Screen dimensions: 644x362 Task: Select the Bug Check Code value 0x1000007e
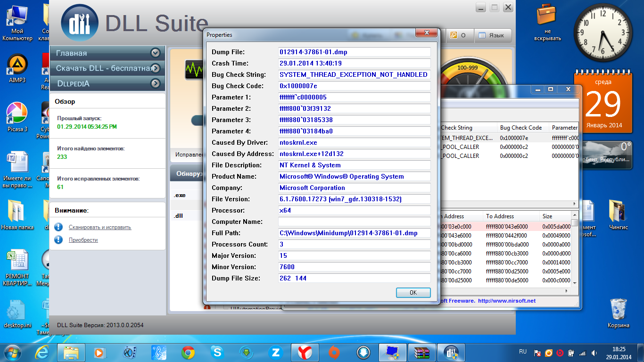coord(355,86)
